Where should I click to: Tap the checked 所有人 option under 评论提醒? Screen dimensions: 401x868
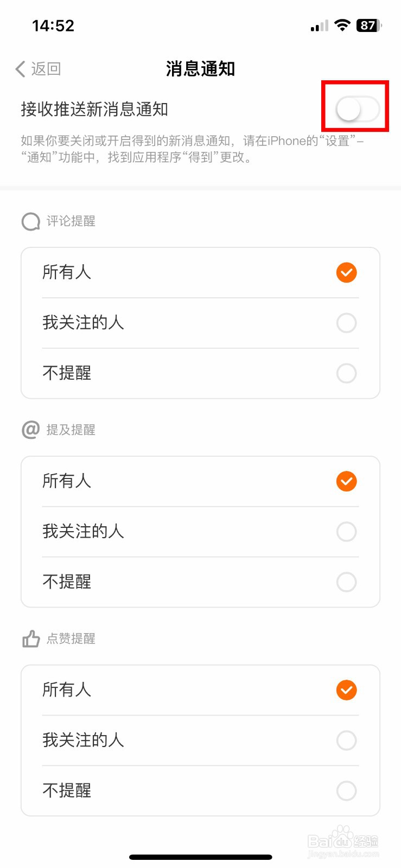tap(346, 272)
